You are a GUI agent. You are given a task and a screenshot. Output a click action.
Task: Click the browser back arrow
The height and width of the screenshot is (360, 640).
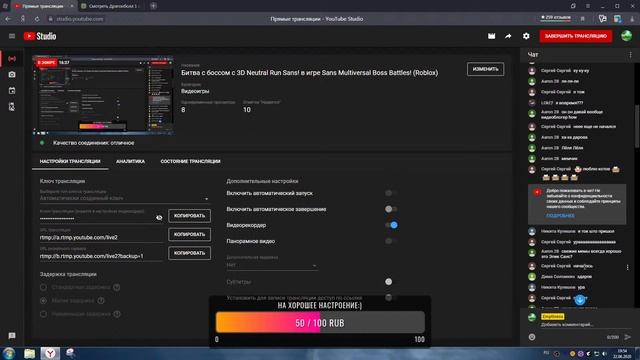click(9, 19)
